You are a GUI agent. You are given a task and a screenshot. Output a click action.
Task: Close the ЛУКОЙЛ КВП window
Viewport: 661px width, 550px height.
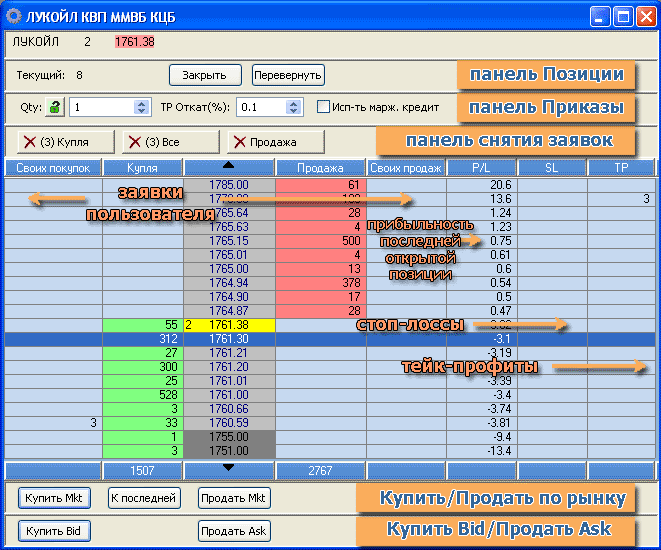(x=646, y=17)
